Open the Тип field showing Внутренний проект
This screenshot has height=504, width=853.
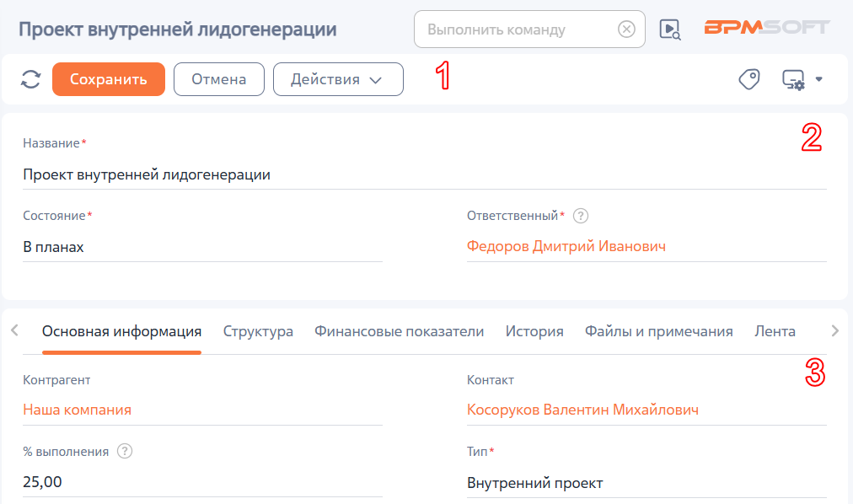(x=646, y=483)
